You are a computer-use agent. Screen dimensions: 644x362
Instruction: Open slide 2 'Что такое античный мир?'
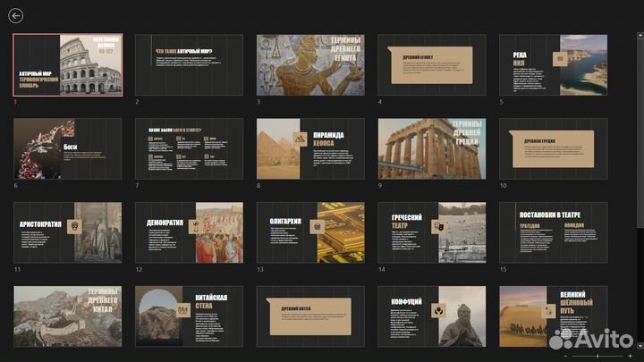[189, 65]
